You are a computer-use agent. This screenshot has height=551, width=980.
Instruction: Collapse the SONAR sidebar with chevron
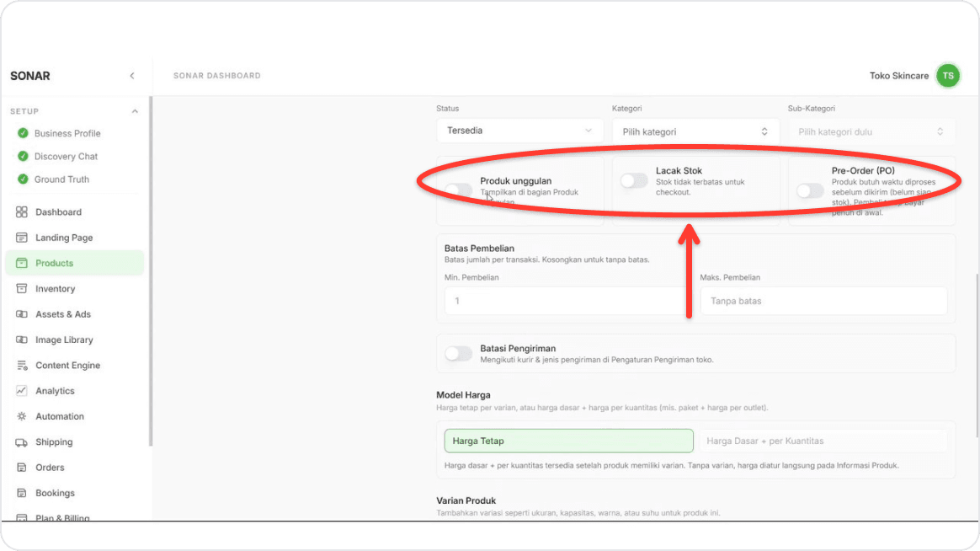pyautogui.click(x=132, y=76)
